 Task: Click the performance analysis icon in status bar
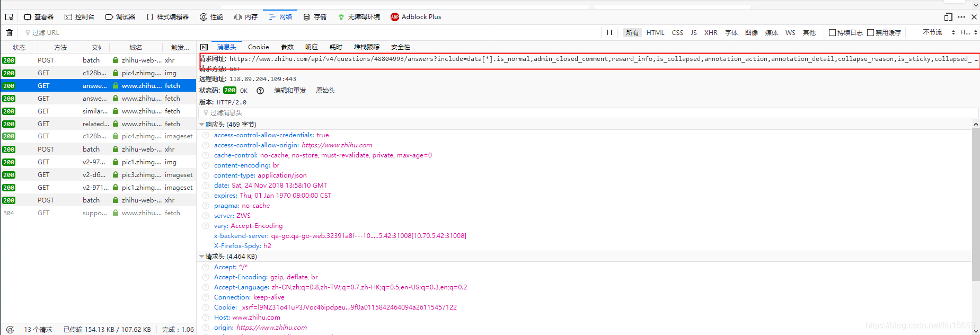point(10,329)
